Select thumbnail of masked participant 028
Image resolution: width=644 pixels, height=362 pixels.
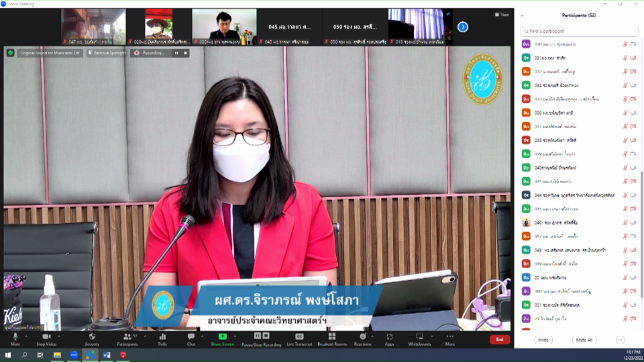[159, 27]
